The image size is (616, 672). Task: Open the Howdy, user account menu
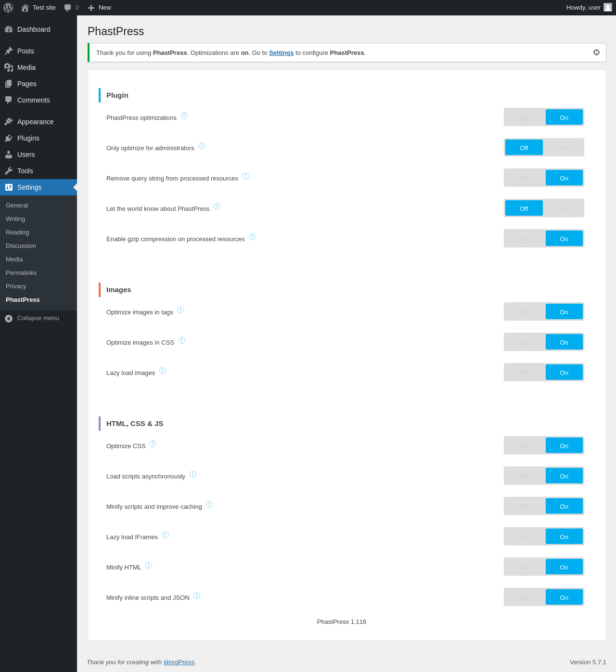pyautogui.click(x=583, y=8)
